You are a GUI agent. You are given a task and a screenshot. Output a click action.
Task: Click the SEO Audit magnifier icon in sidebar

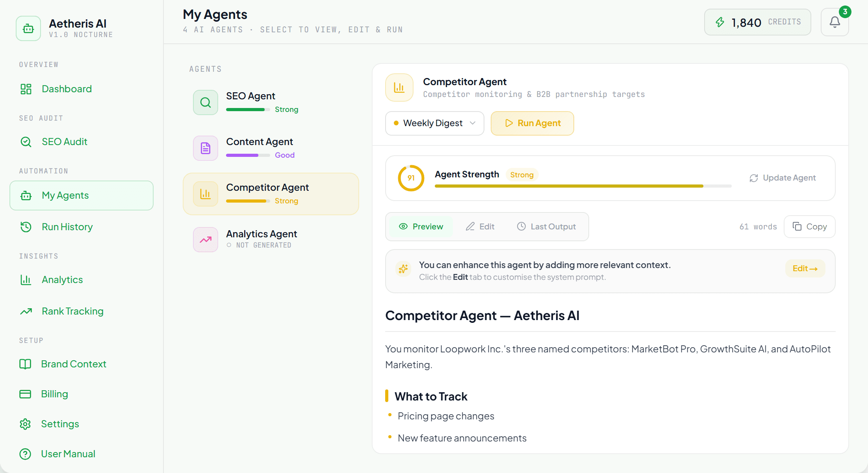26,142
